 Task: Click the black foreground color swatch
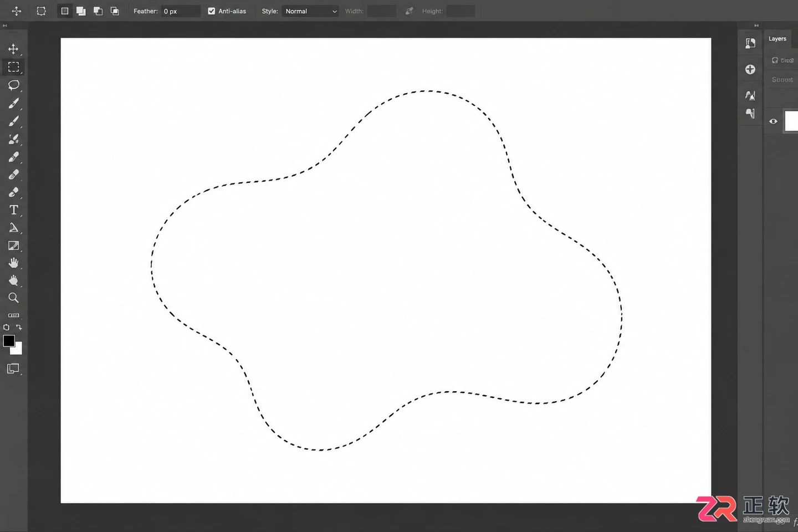point(9,341)
